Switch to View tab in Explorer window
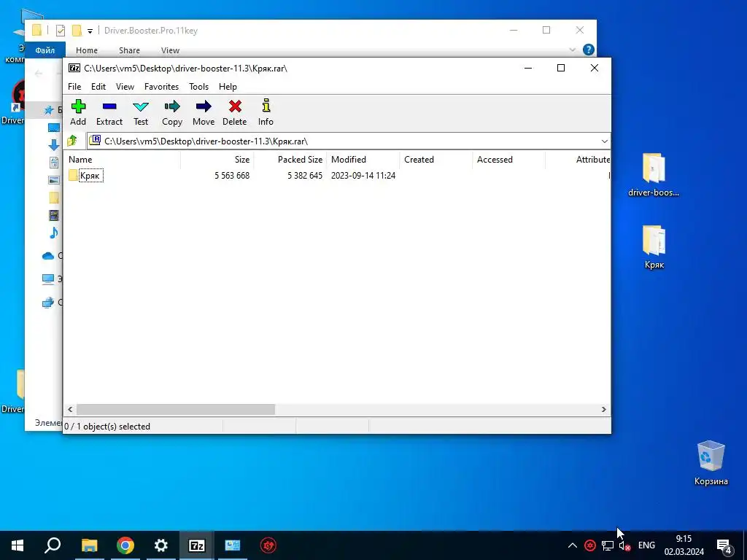Viewport: 747px width, 560px height. (x=170, y=50)
